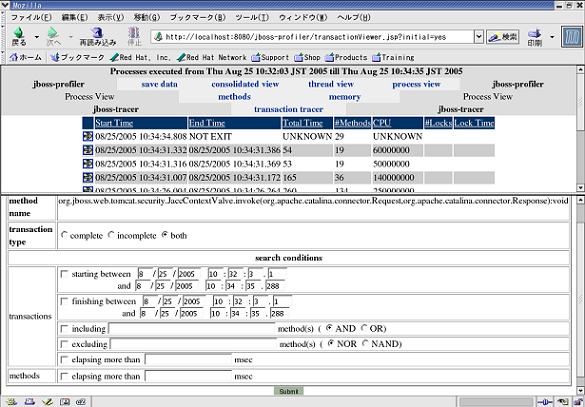Open the ファイル(F) menu
Viewport: 585px width, 407px height.
[x=31, y=18]
